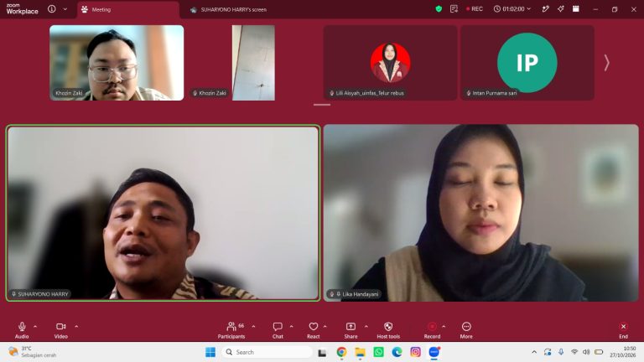Click Lika Handayani's video tile

coord(481,213)
